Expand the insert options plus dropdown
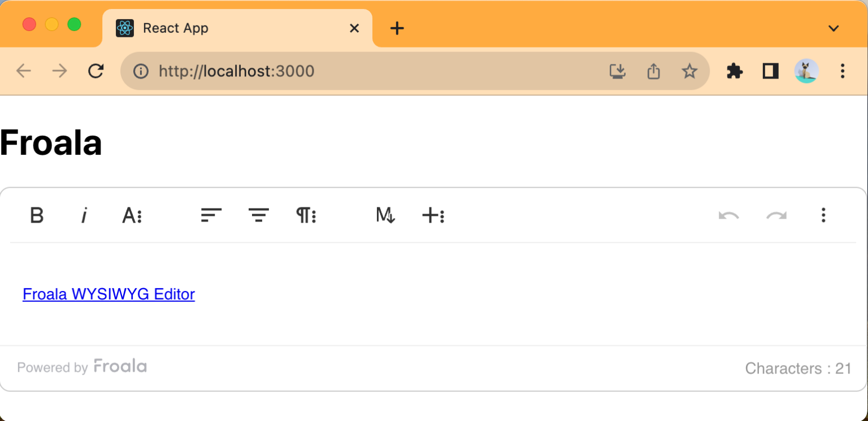 pyautogui.click(x=433, y=215)
